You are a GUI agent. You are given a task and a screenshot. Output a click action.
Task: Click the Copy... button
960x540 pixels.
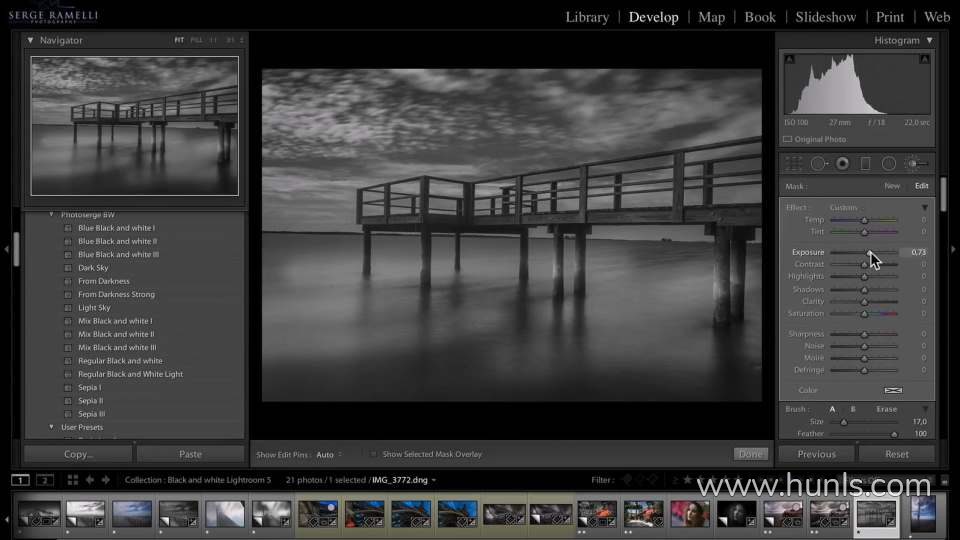(x=78, y=454)
